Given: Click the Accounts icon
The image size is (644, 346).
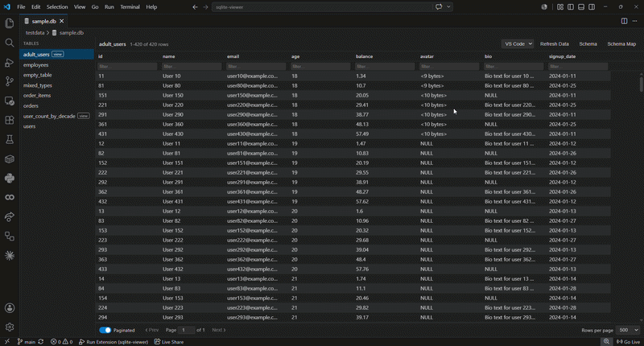Looking at the screenshot, I should (10, 308).
